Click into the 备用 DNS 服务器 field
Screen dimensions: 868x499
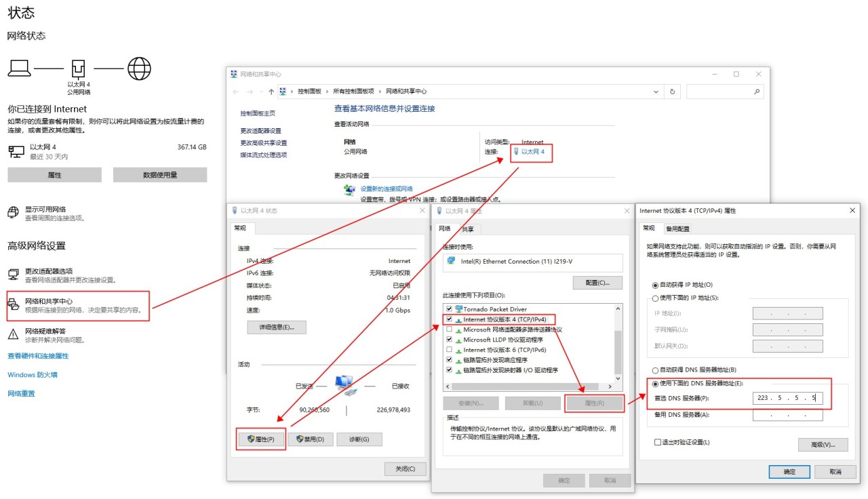coord(787,415)
